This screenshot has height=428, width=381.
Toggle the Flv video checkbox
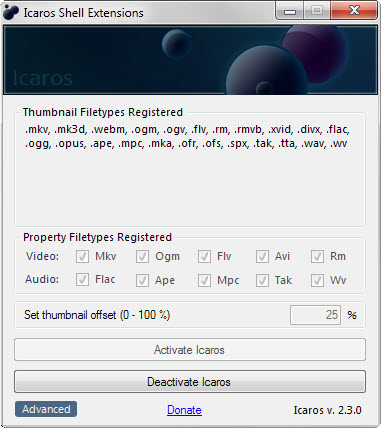point(204,257)
